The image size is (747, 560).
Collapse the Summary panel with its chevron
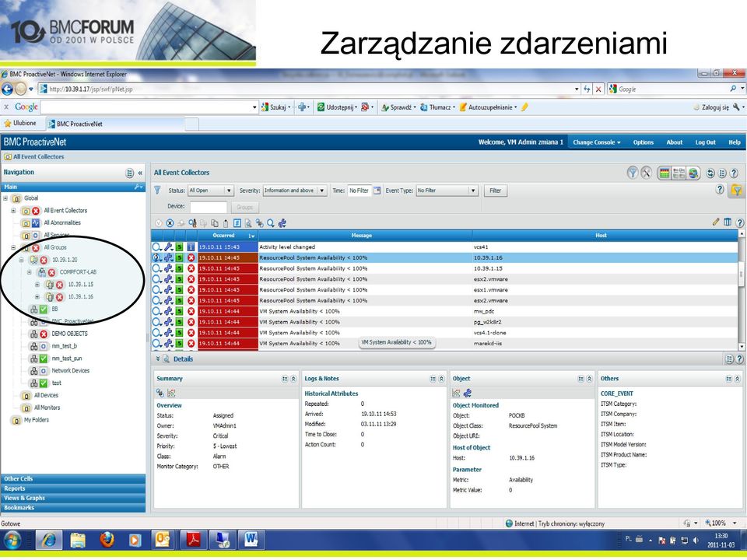tap(293, 379)
